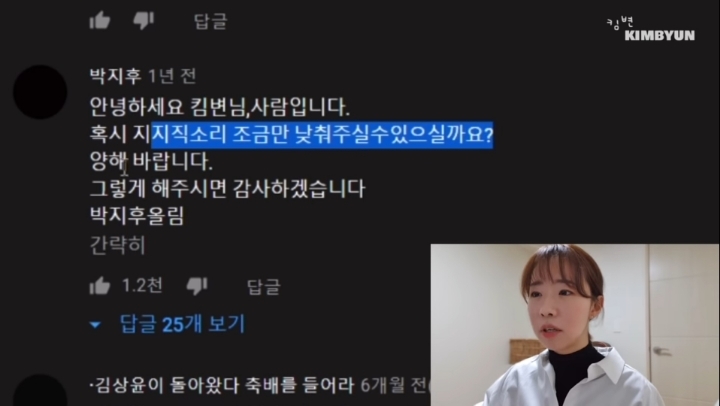Click the webcam overlay video
The width and height of the screenshot is (720, 406).
point(575,325)
